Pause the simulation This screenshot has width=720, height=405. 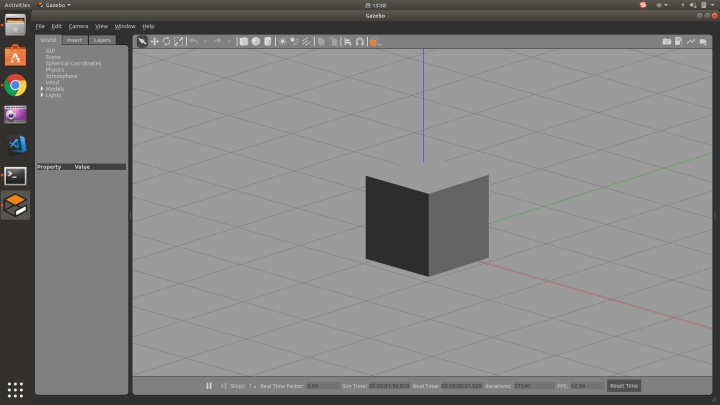pyautogui.click(x=209, y=386)
